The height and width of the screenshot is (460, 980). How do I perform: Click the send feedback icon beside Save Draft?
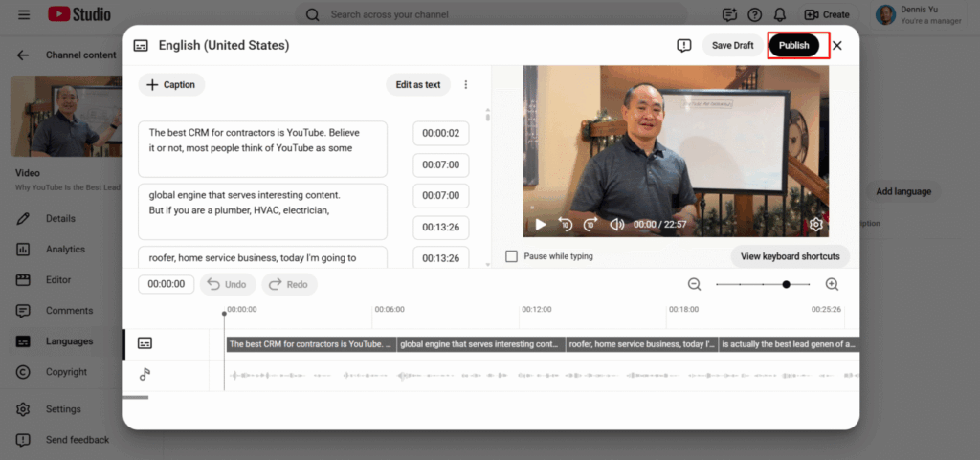683,46
